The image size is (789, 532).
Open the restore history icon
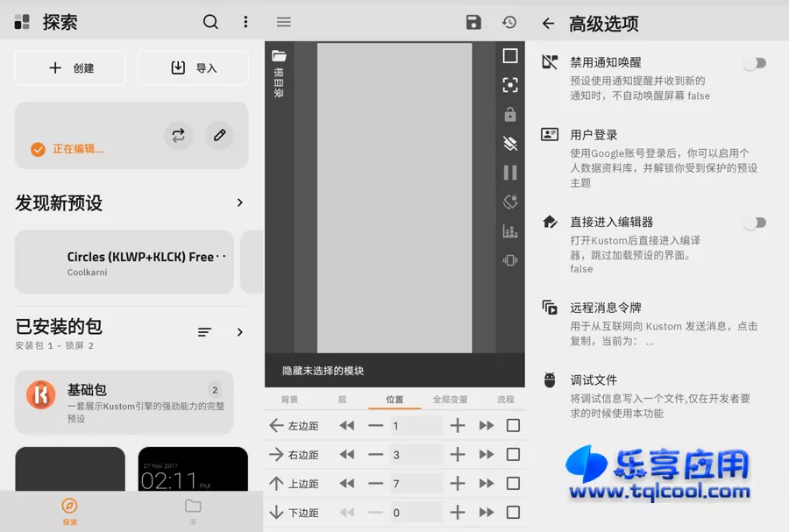tap(509, 23)
